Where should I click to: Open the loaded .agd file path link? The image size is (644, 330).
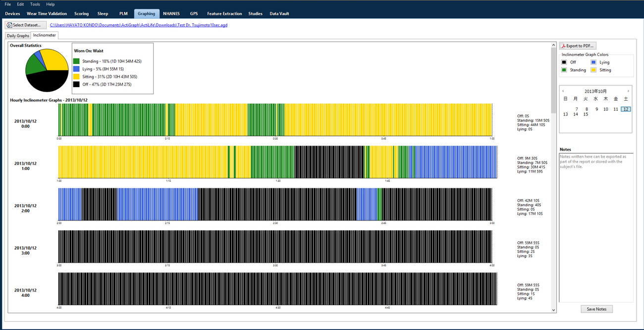(x=139, y=25)
